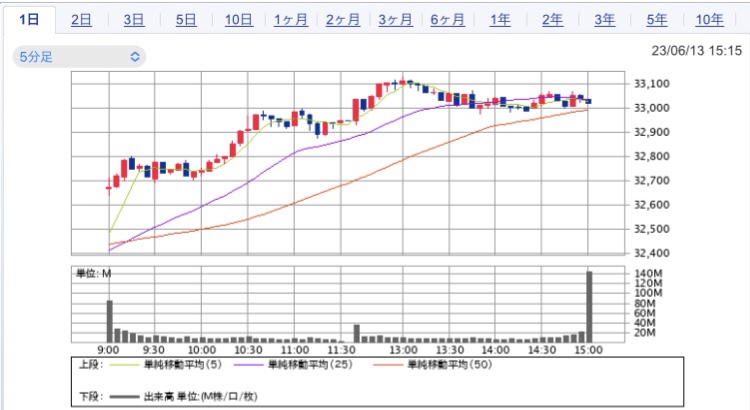
Task: Click the 下段 legend label
Action: click(91, 397)
